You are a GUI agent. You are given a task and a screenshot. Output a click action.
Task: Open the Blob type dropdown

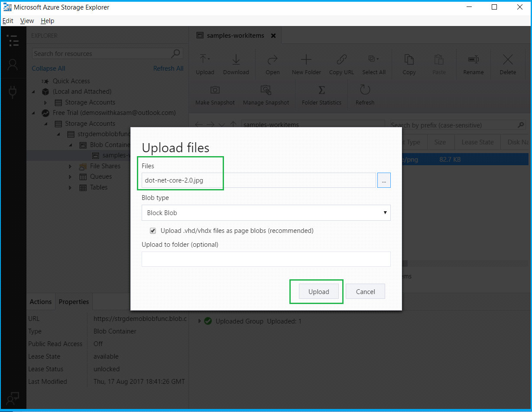pyautogui.click(x=266, y=213)
